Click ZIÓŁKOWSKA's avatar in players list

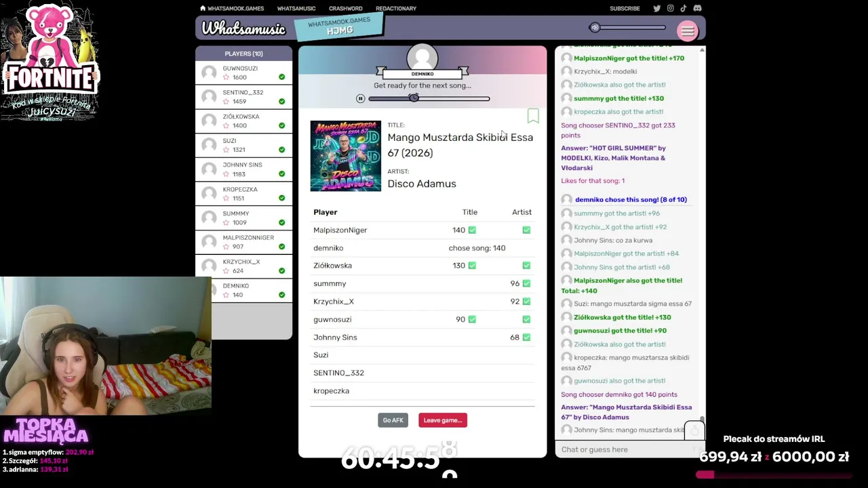(x=210, y=121)
